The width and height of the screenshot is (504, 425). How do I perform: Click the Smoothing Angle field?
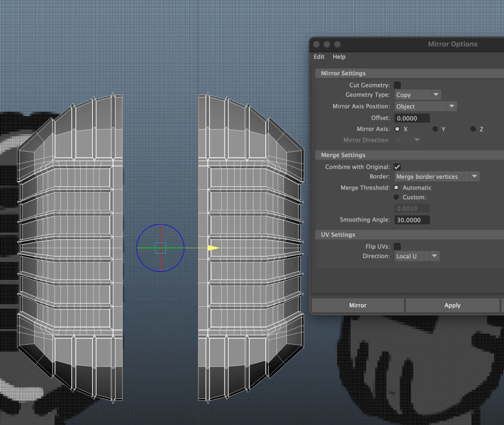(x=412, y=220)
